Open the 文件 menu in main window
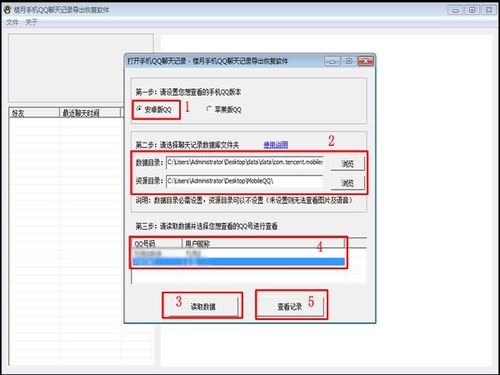The image size is (500, 375). 12,22
